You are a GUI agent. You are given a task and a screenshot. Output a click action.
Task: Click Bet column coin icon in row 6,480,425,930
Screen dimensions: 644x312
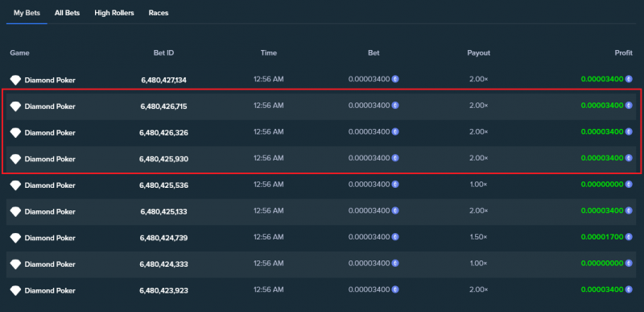395,158
